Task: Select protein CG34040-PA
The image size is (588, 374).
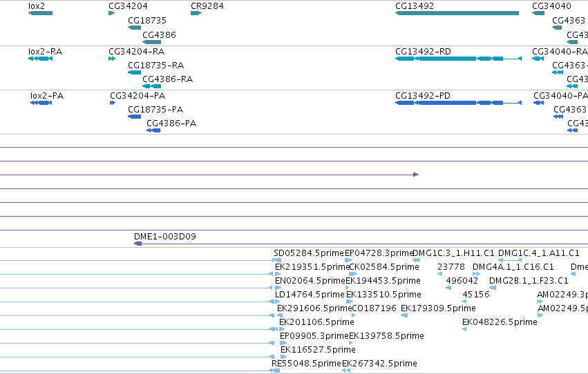Action: pos(538,103)
